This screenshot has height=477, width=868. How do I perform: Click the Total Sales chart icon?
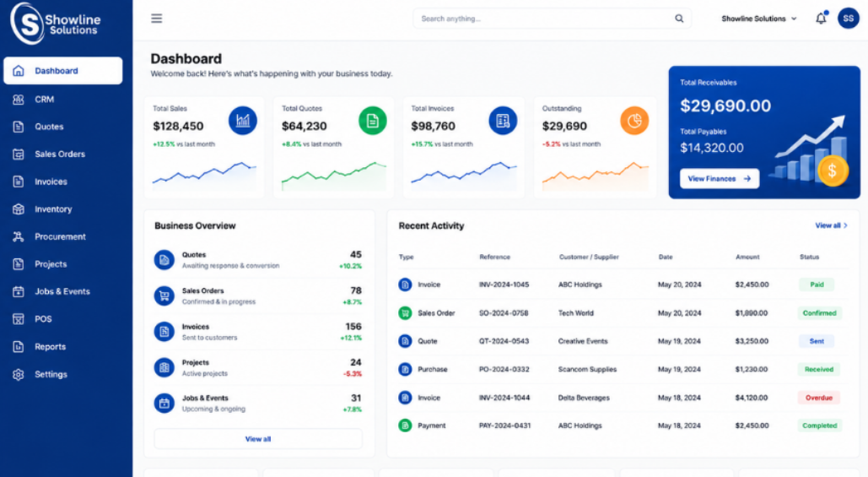(x=242, y=120)
